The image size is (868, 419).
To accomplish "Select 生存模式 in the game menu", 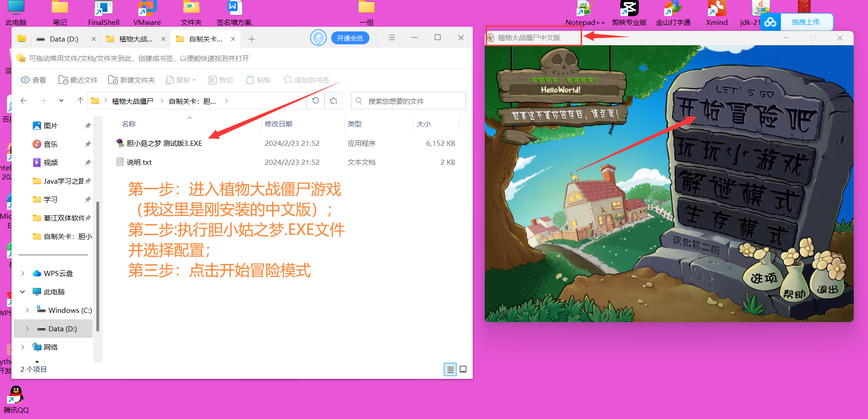I will click(737, 226).
